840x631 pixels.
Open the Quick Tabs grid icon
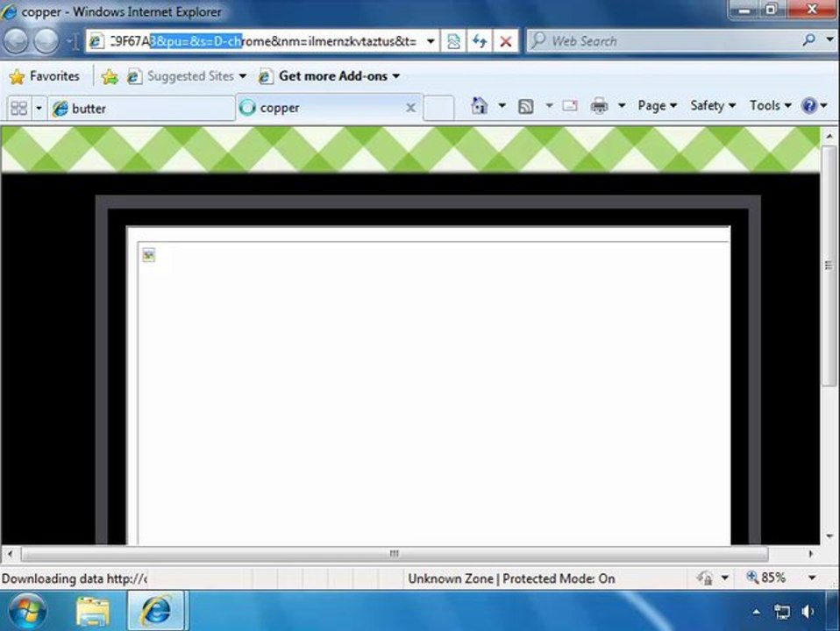[x=18, y=108]
